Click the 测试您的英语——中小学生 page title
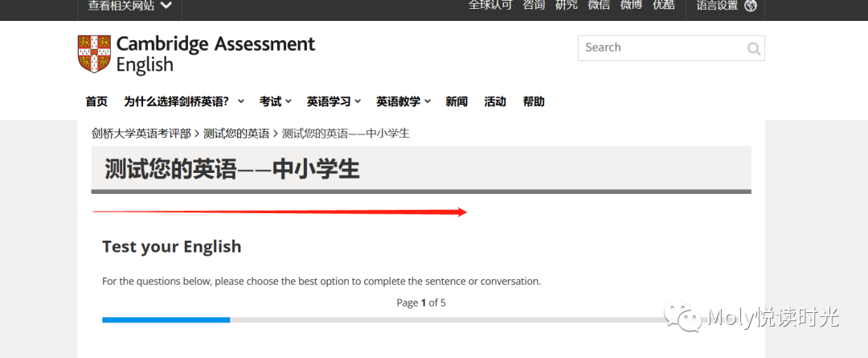Image resolution: width=868 pixels, height=358 pixels. 232,170
